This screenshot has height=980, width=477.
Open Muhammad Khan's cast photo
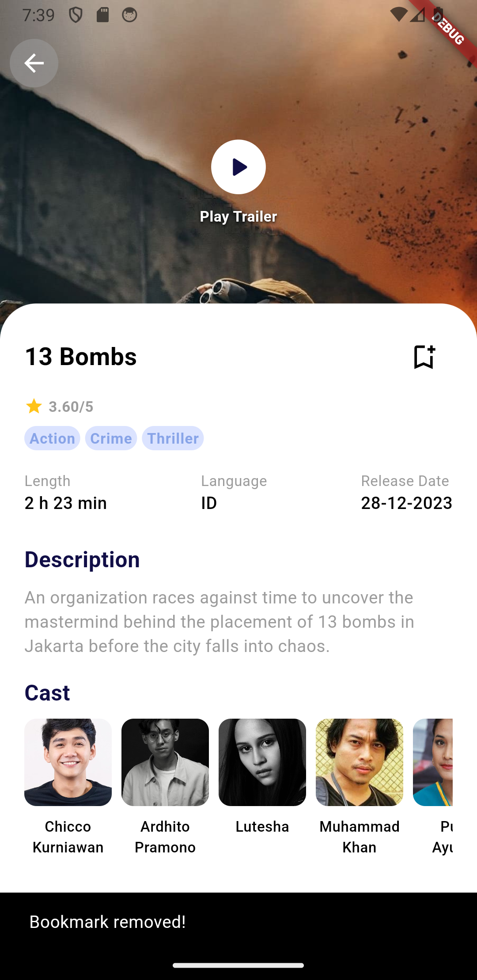(x=360, y=762)
